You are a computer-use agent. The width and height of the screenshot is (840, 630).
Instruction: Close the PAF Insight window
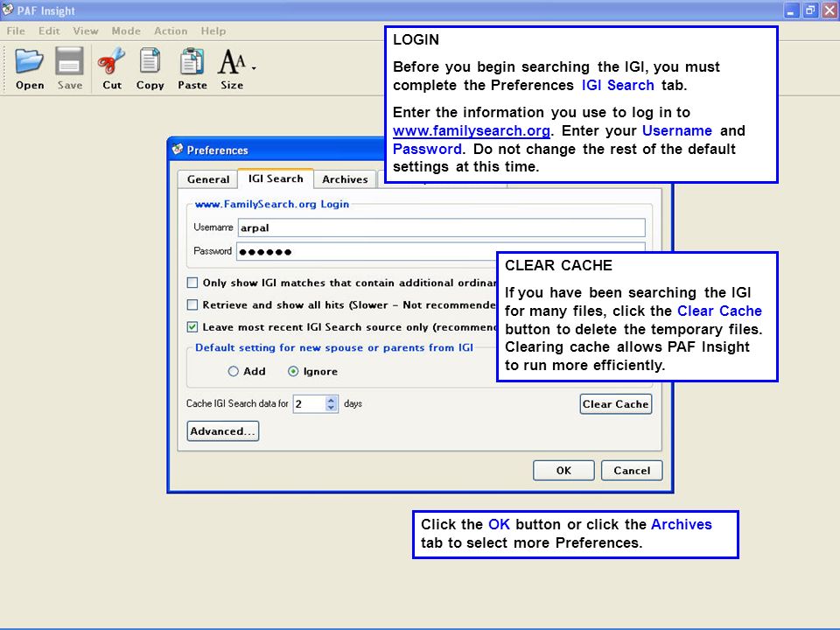click(x=829, y=10)
